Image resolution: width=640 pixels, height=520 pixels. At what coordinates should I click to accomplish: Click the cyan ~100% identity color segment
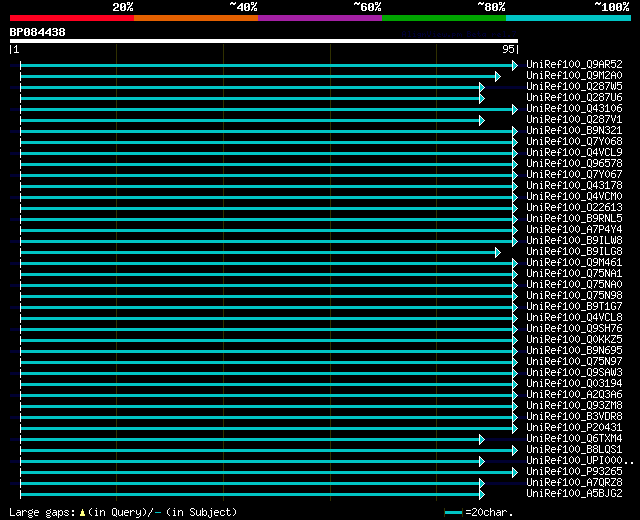tap(569, 18)
